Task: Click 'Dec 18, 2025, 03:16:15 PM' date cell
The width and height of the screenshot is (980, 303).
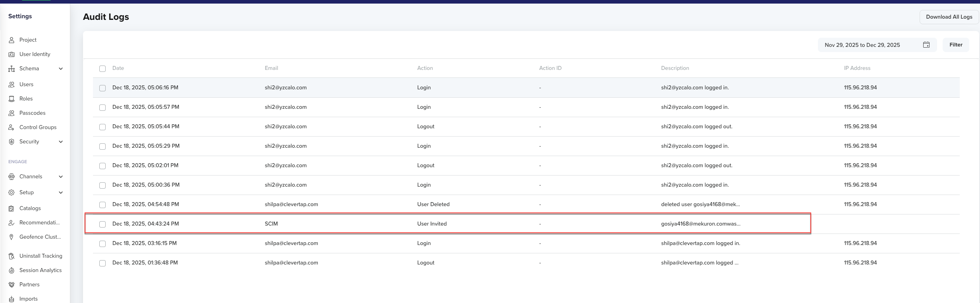Action: (x=145, y=243)
